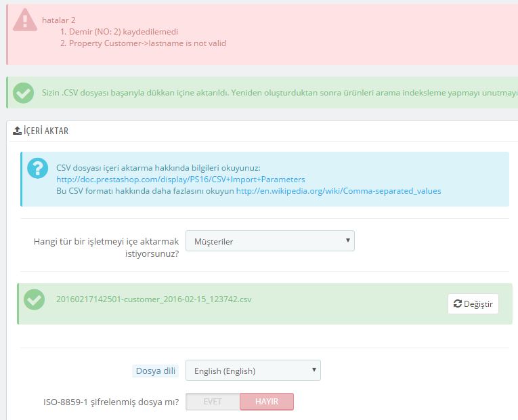Click the green checkmark beside the CSV filename
The height and width of the screenshot is (420, 518).
[x=34, y=299]
